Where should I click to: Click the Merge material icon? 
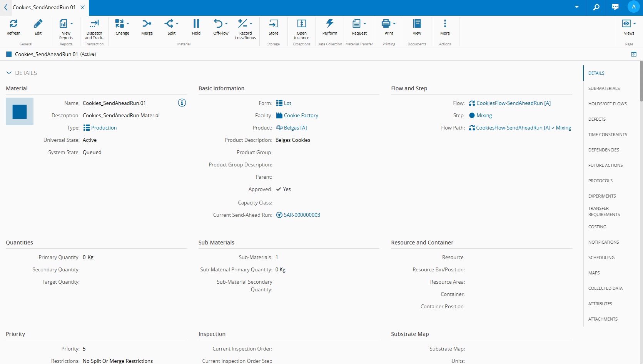147,24
